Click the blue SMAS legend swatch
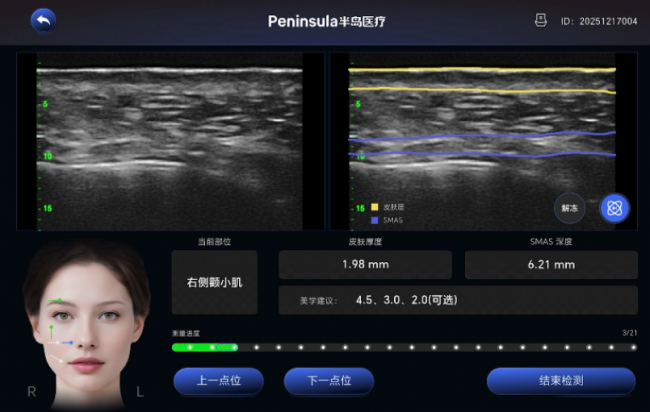This screenshot has width=650, height=412. (375, 220)
